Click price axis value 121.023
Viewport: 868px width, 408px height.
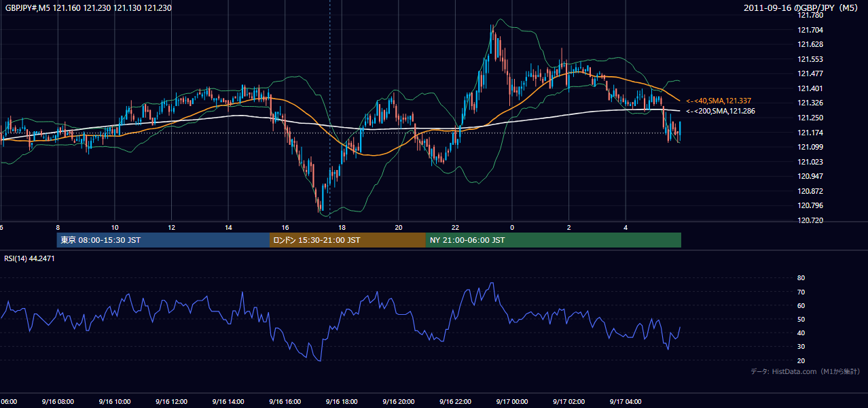pyautogui.click(x=809, y=162)
